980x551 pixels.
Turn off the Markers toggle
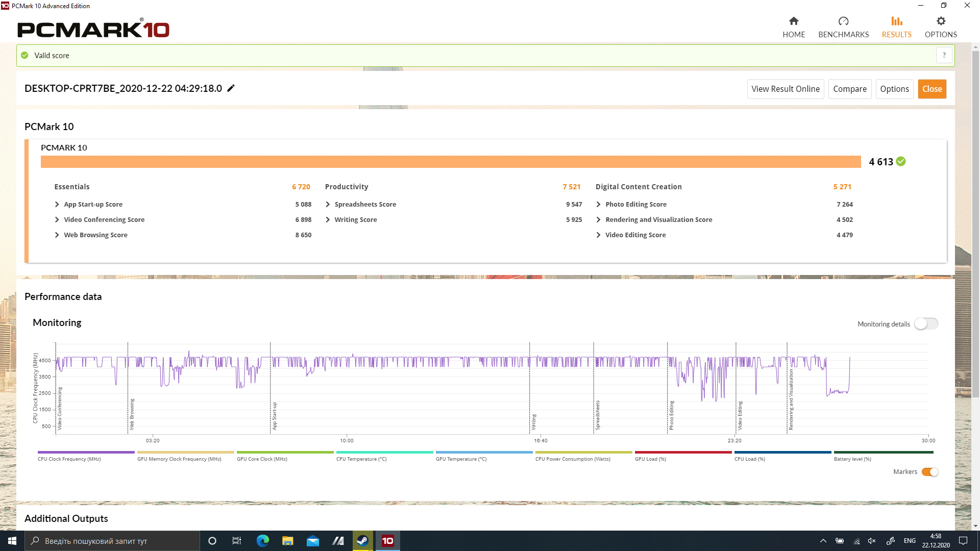coord(930,472)
